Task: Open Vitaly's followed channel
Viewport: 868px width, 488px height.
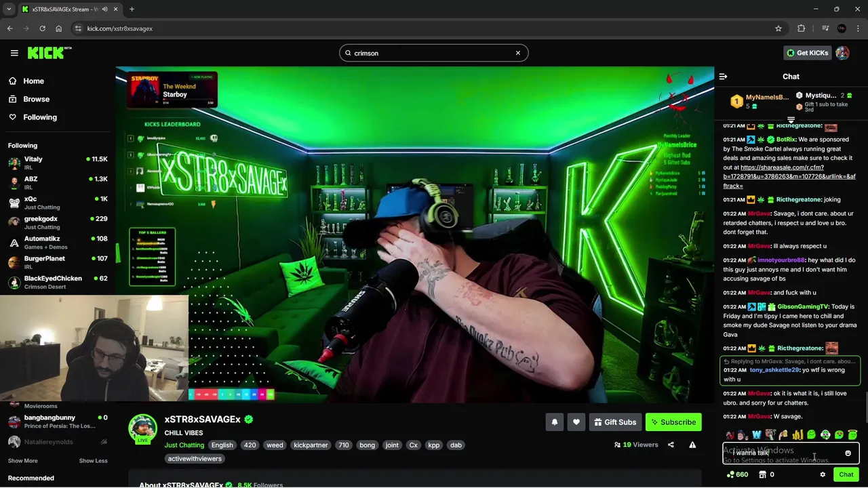Action: coord(58,163)
